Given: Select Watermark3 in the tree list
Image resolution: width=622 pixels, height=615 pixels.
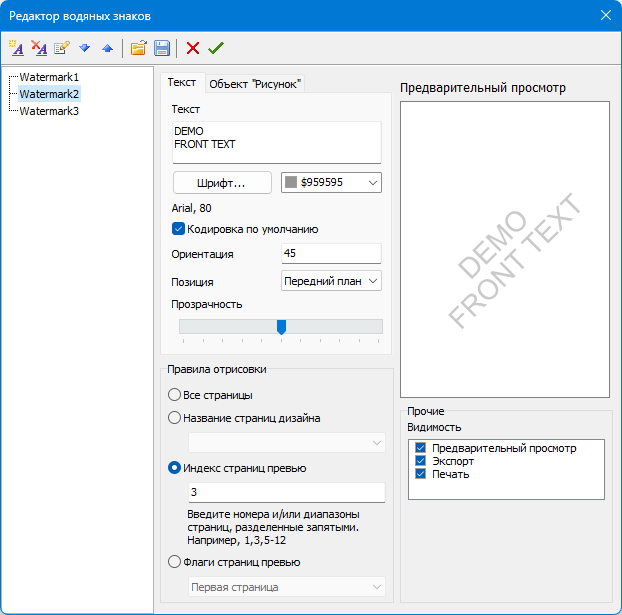Looking at the screenshot, I should pos(49,111).
